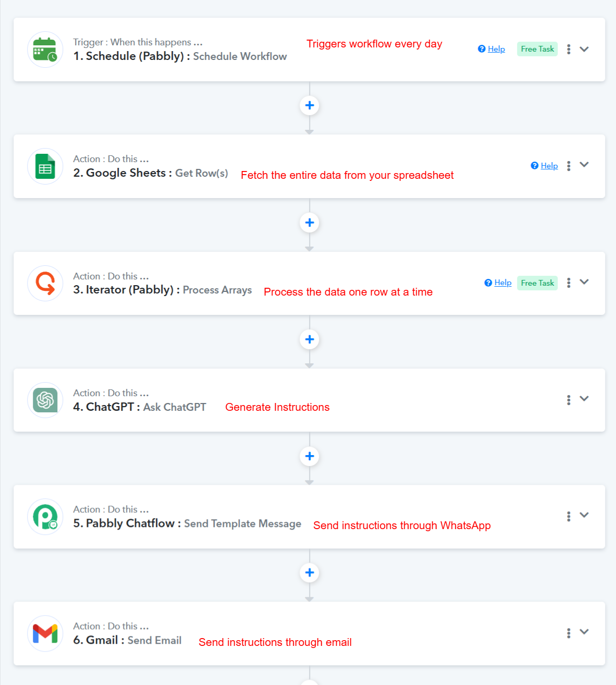
Task: Expand the Gmail Send Email step
Action: coord(584,632)
